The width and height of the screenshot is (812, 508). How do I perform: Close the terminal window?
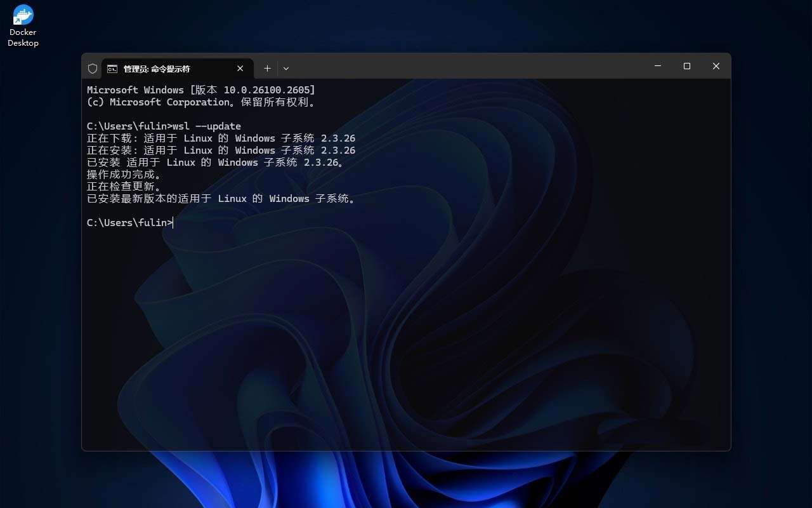point(716,66)
